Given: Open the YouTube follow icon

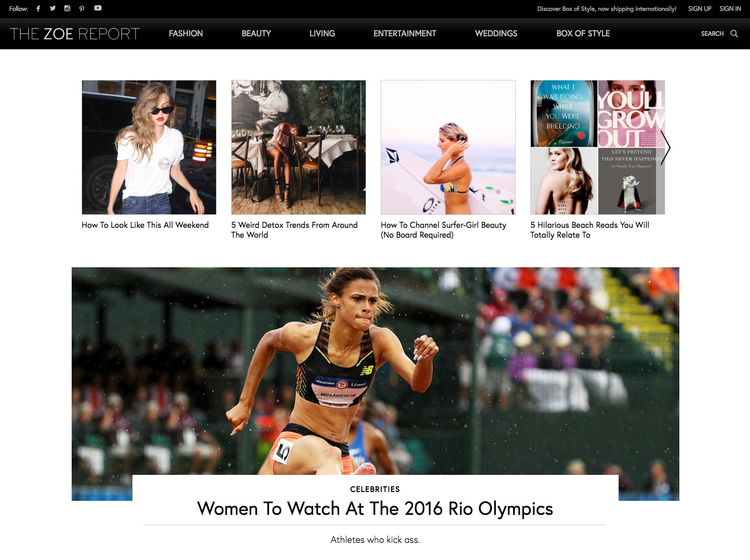Looking at the screenshot, I should click(98, 8).
